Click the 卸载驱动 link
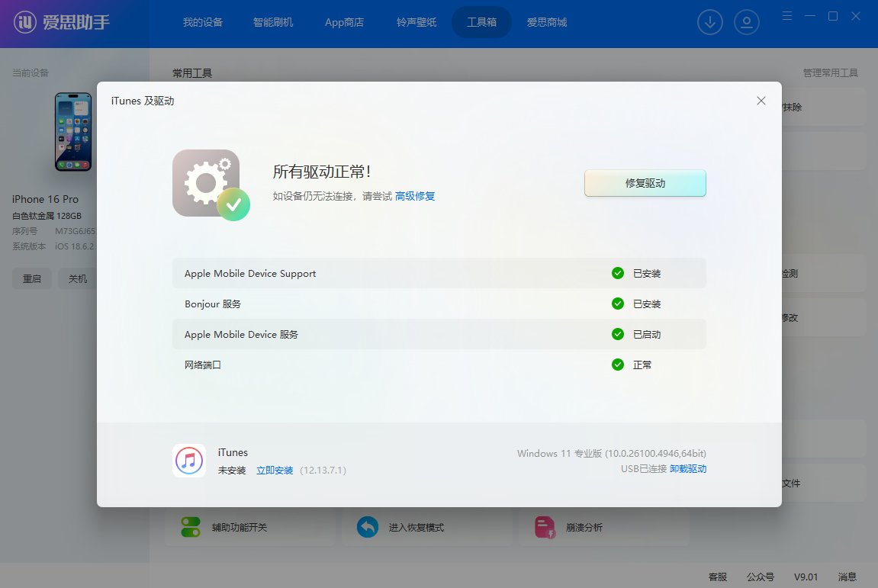The image size is (878, 588). (x=687, y=469)
